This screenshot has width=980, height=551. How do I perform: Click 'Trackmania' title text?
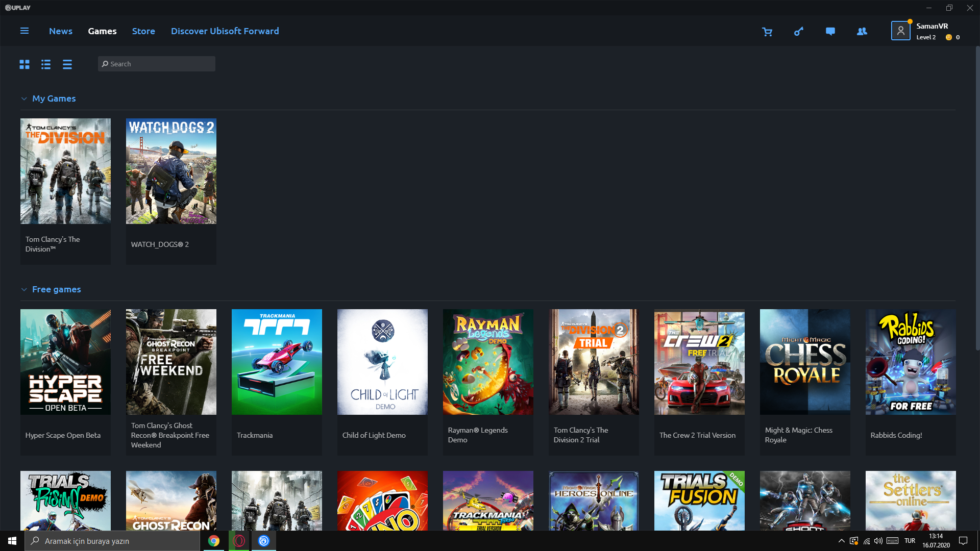(255, 435)
